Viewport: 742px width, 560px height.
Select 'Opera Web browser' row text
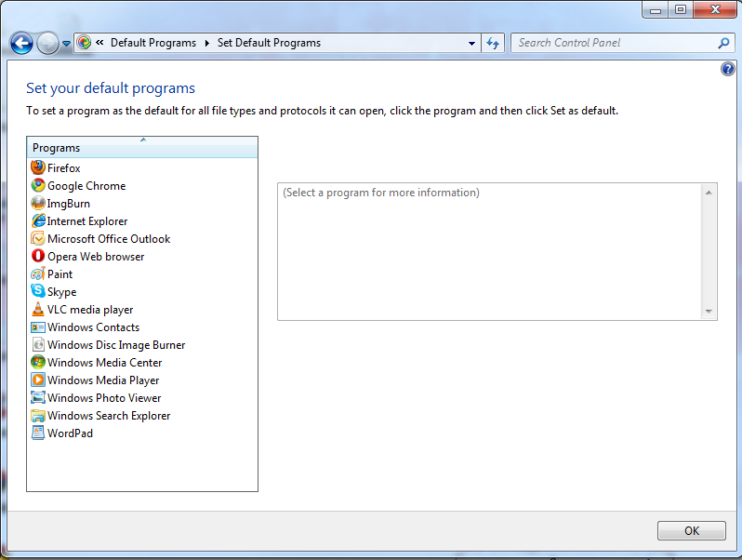(96, 257)
